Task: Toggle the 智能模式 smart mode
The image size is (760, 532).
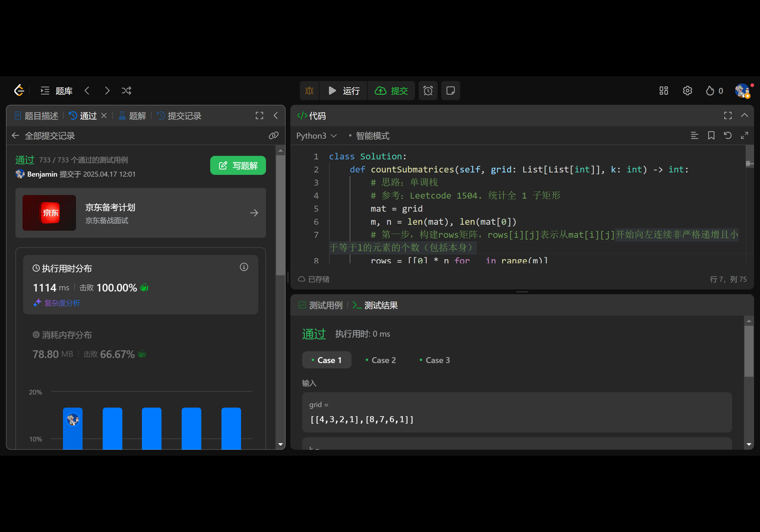Action: (x=372, y=136)
